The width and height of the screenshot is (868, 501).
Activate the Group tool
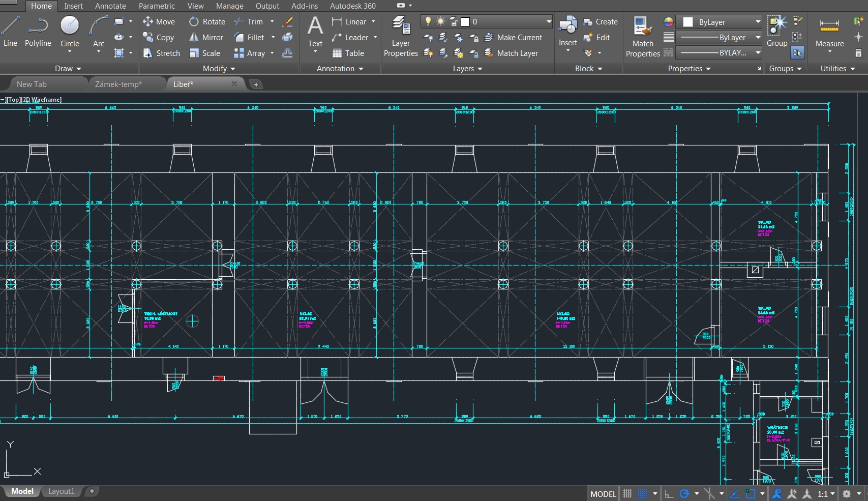click(x=777, y=32)
